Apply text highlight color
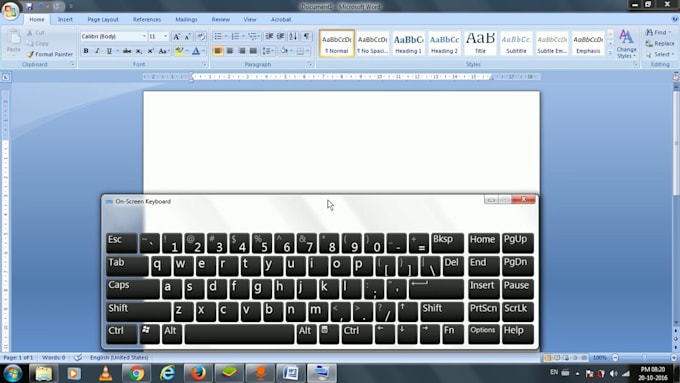Image resolution: width=680 pixels, height=383 pixels. click(179, 51)
